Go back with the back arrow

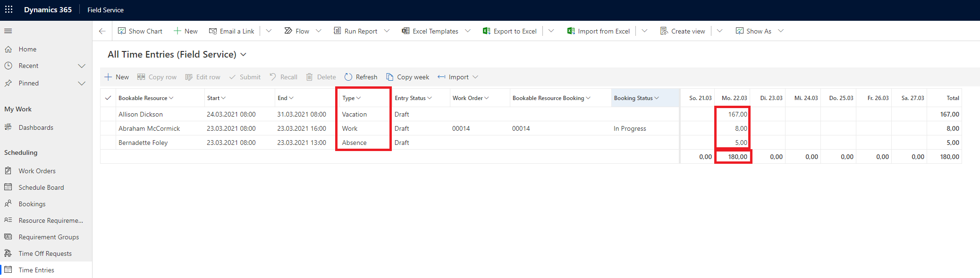click(x=102, y=31)
